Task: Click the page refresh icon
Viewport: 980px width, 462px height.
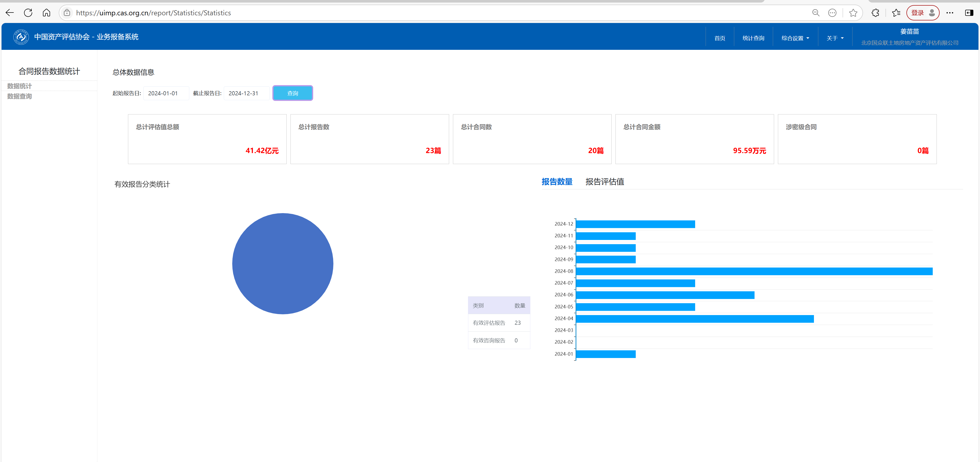Action: (x=28, y=13)
